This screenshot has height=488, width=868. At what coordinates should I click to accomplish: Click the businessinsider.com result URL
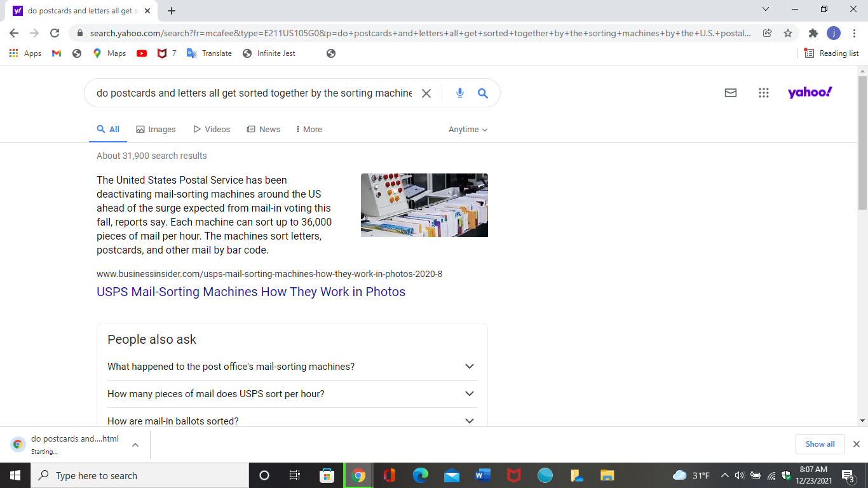(269, 274)
